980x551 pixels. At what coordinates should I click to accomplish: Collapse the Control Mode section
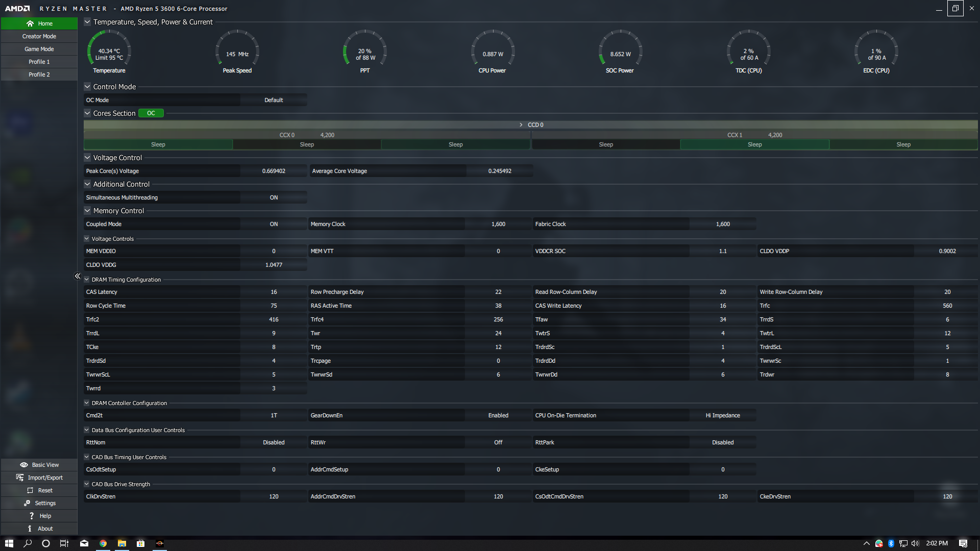pyautogui.click(x=87, y=87)
